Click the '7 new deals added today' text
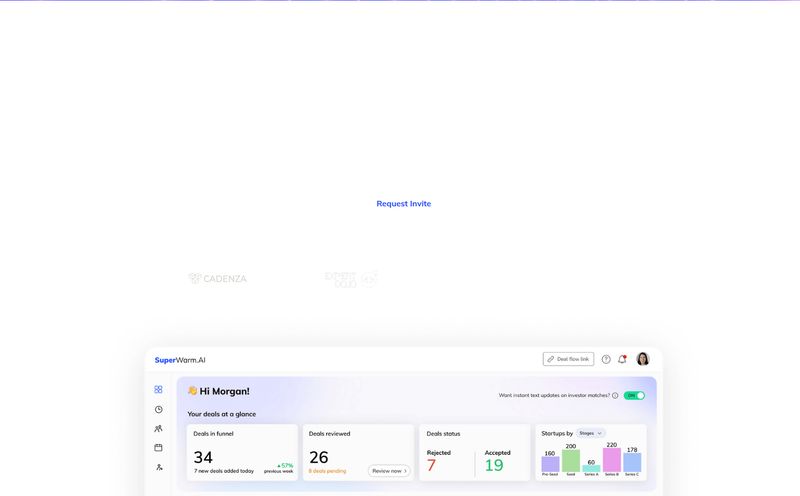This screenshot has width=800, height=496. pyautogui.click(x=223, y=471)
